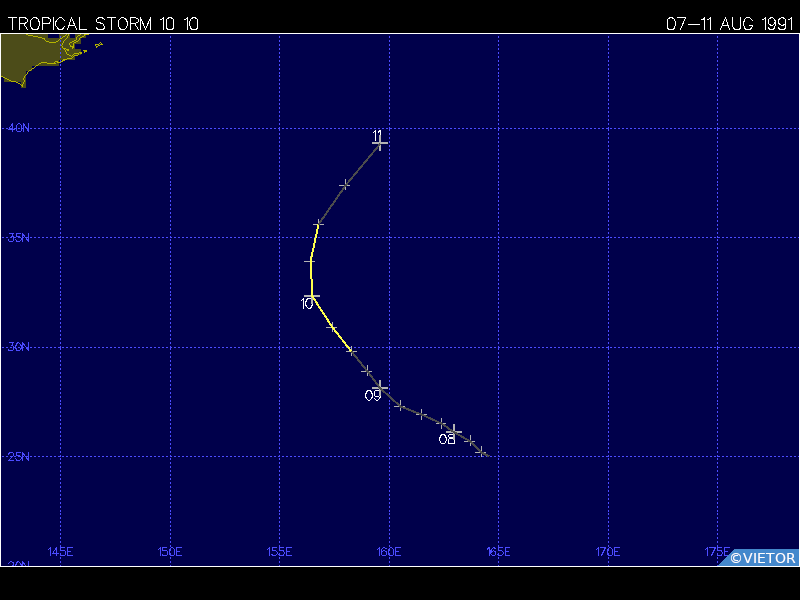Click the olive landmass in the corner
800x600 pixels.
click(30, 58)
